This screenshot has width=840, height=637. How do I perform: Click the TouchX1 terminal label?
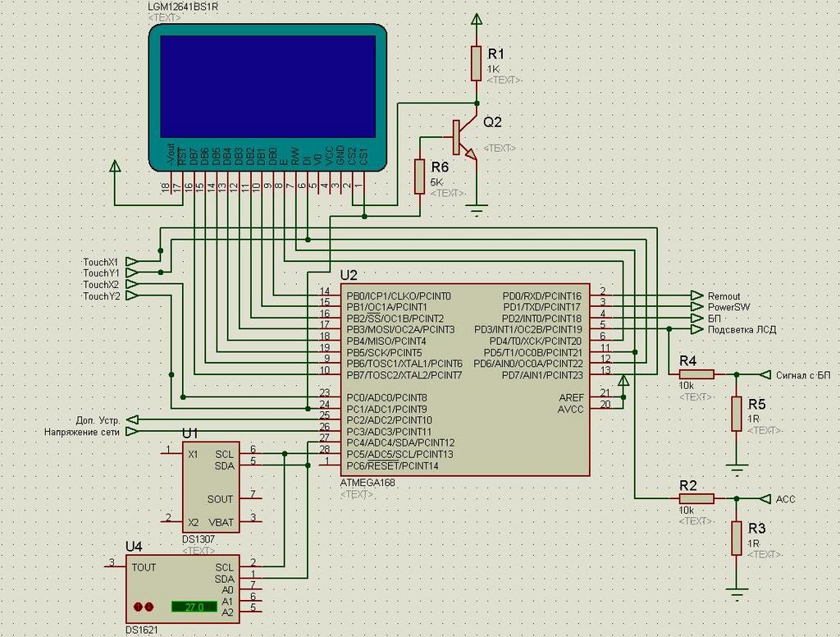101,262
